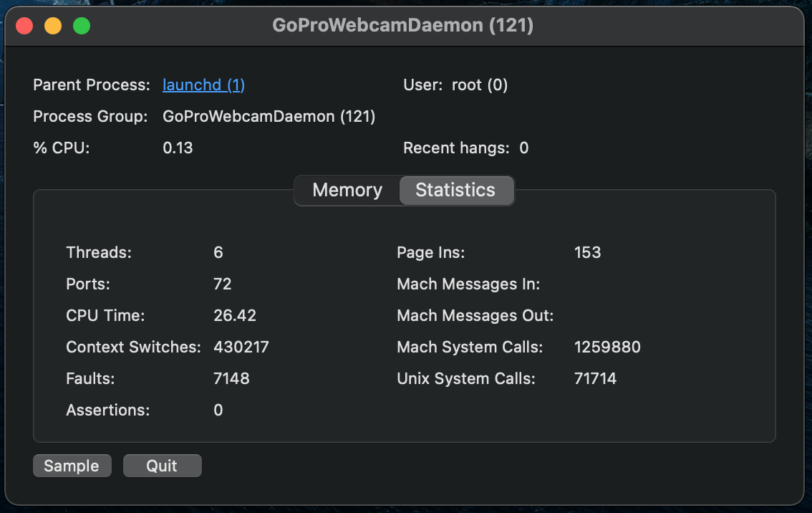Click the Context Switches value 430217
The image size is (812, 513).
(x=241, y=347)
